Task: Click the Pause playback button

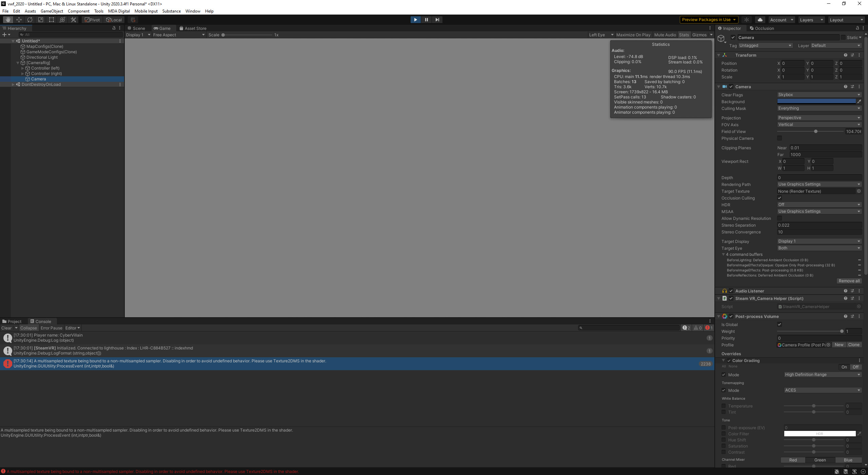Action: click(x=426, y=20)
